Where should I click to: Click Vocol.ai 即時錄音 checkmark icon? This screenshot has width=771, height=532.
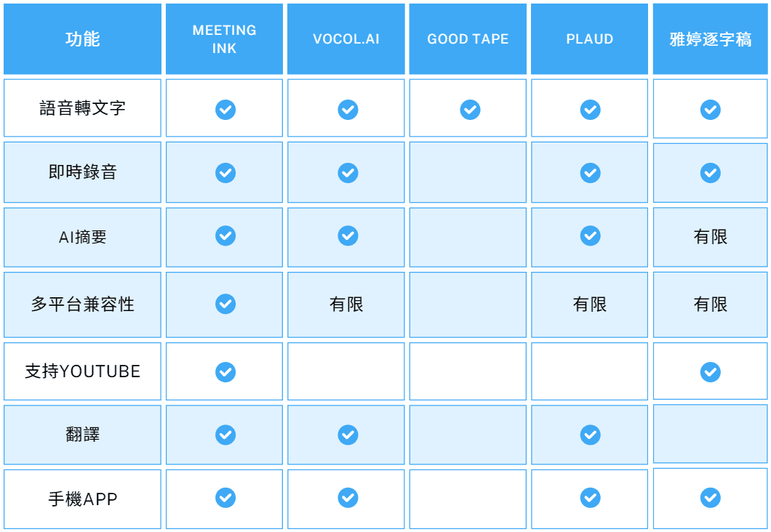click(x=348, y=173)
